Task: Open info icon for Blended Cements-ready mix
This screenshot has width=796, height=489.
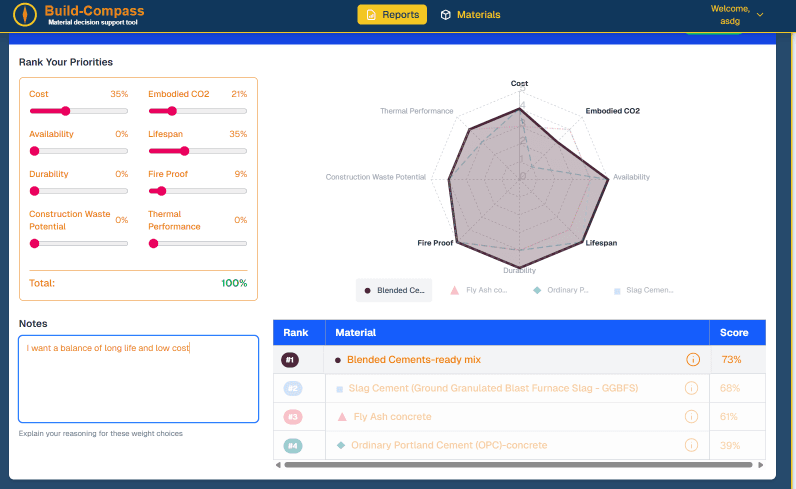Action: pos(691,360)
